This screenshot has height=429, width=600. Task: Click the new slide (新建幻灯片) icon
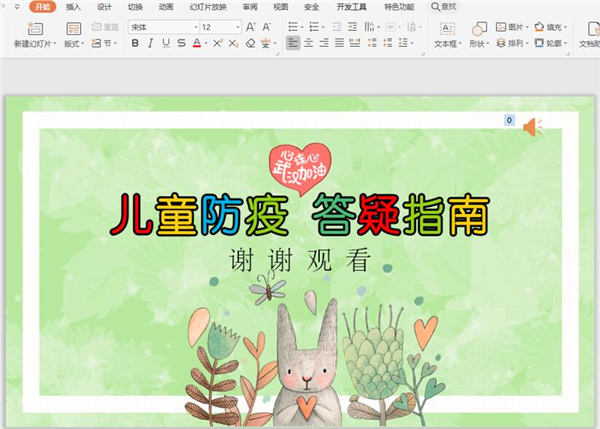(36, 30)
